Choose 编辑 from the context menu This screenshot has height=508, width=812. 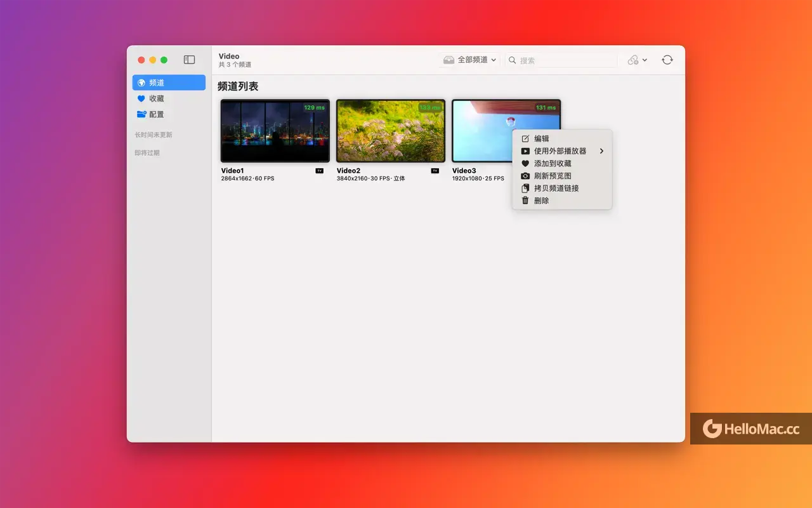point(562,138)
